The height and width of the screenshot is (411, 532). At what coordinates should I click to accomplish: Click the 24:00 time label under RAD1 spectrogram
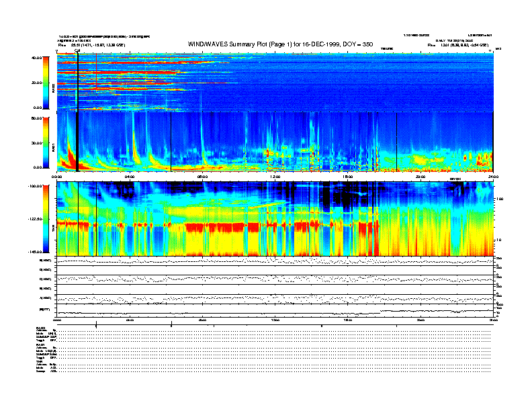click(493, 177)
